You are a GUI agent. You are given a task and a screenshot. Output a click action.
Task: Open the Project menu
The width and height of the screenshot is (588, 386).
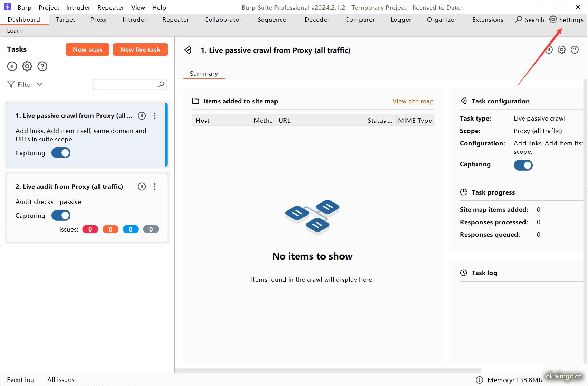point(49,7)
